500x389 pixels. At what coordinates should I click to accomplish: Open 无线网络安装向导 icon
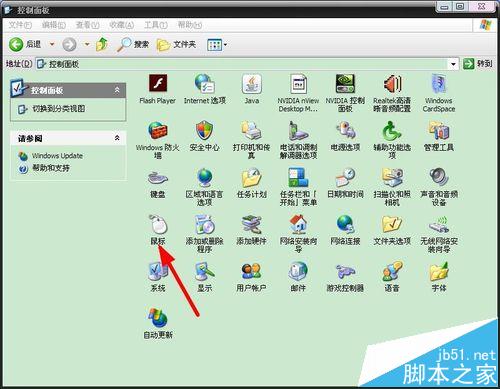[439, 224]
